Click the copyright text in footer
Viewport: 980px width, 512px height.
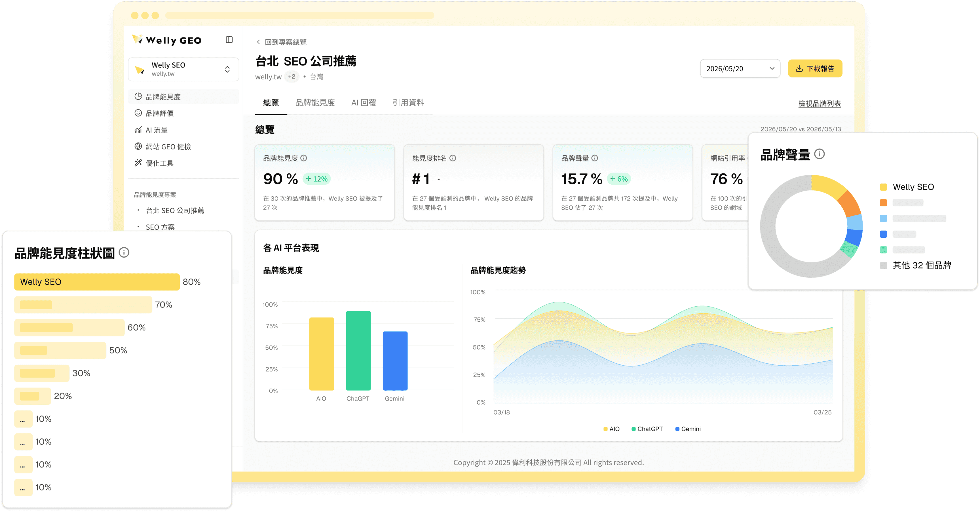pos(548,463)
